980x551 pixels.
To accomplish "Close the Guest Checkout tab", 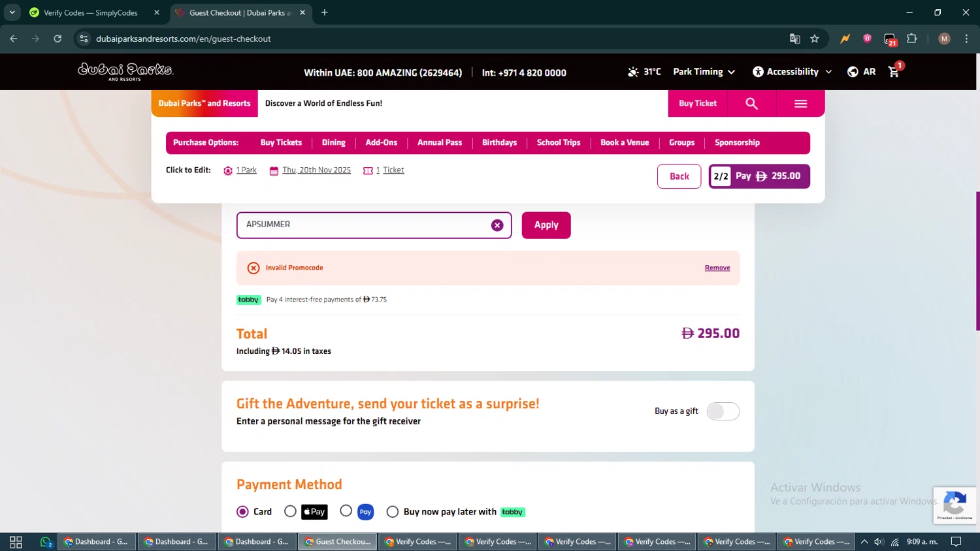I will coord(302,12).
